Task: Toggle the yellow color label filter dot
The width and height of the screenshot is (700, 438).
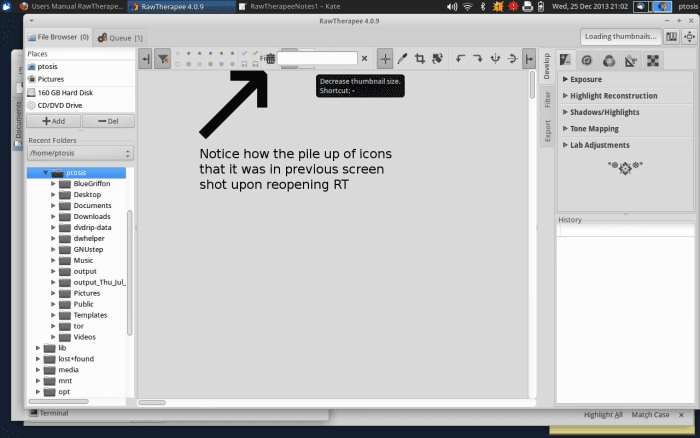Action: (x=200, y=64)
